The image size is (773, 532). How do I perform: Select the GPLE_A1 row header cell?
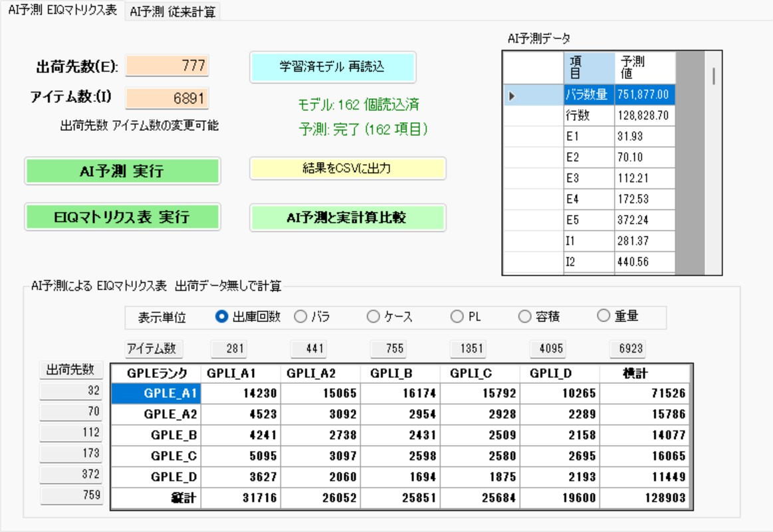click(156, 394)
